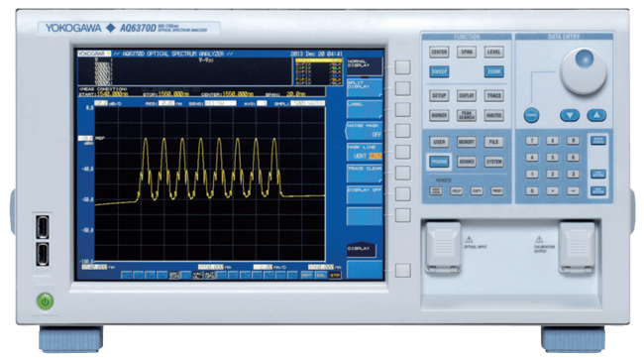
Task: Click the DISPLAY key on the FUNCTION panel
Action: click(x=467, y=96)
